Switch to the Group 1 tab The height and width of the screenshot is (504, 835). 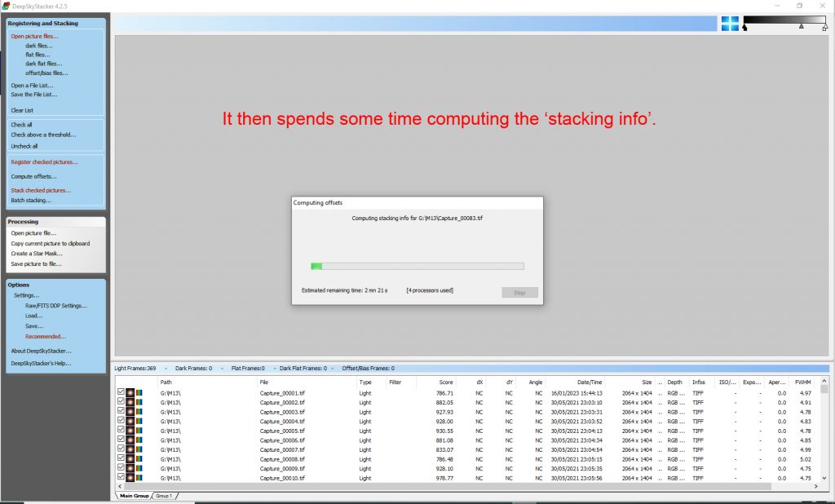coord(164,496)
